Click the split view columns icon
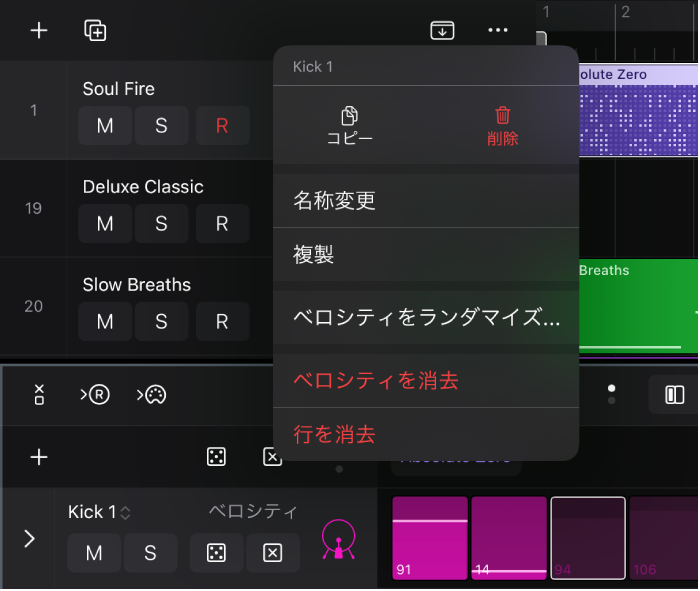700x591 pixels. pos(674,395)
